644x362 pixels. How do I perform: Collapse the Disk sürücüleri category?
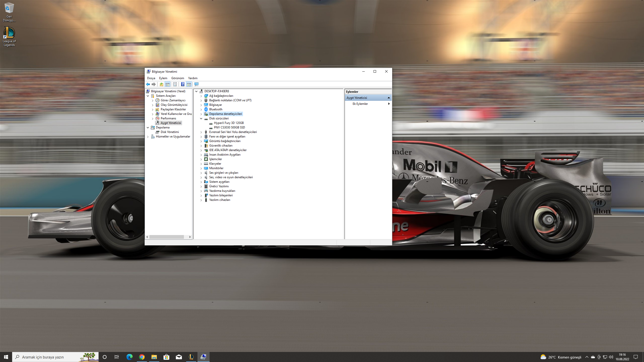201,118
